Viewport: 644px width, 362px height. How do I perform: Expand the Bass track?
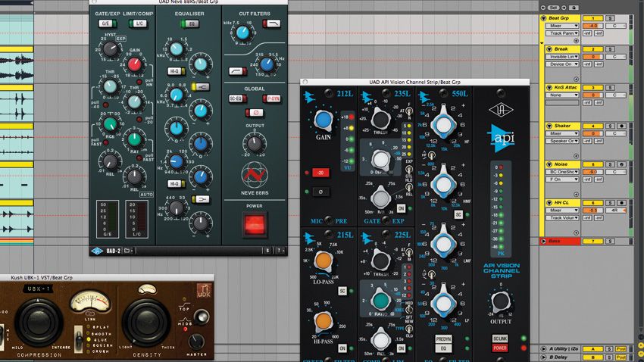[544, 242]
